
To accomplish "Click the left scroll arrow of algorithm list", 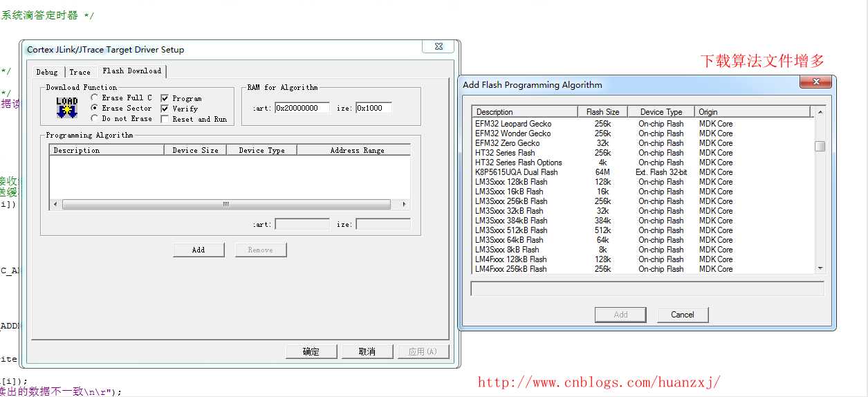I will pyautogui.click(x=55, y=205).
